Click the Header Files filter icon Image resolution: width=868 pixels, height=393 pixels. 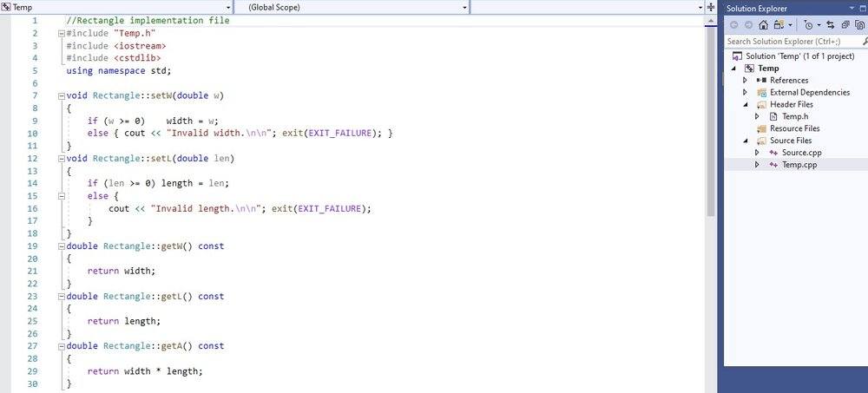pyautogui.click(x=761, y=105)
